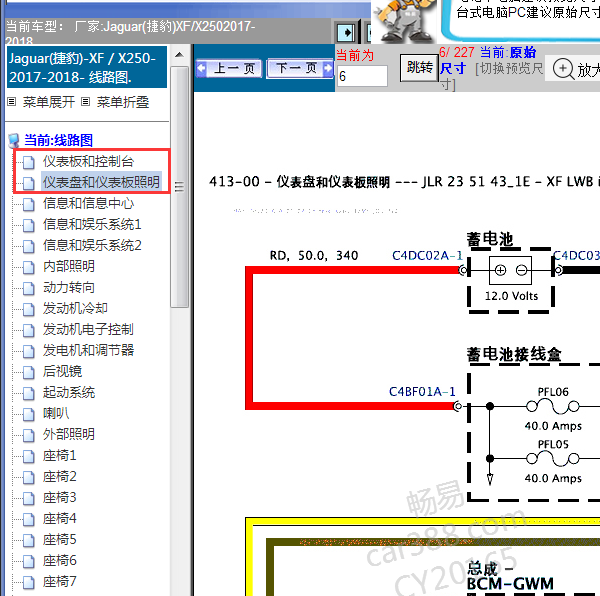Open 座椅5 diagram
The image size is (600, 596).
59,540
